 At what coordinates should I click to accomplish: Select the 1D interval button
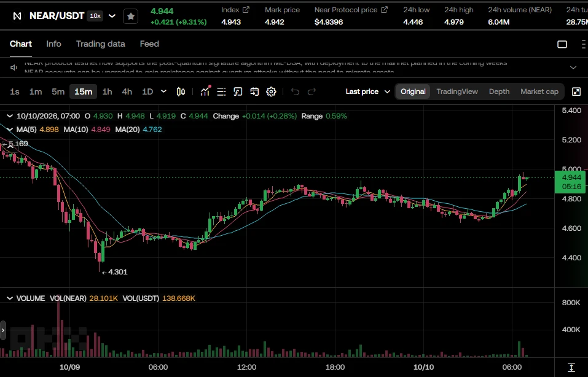147,91
